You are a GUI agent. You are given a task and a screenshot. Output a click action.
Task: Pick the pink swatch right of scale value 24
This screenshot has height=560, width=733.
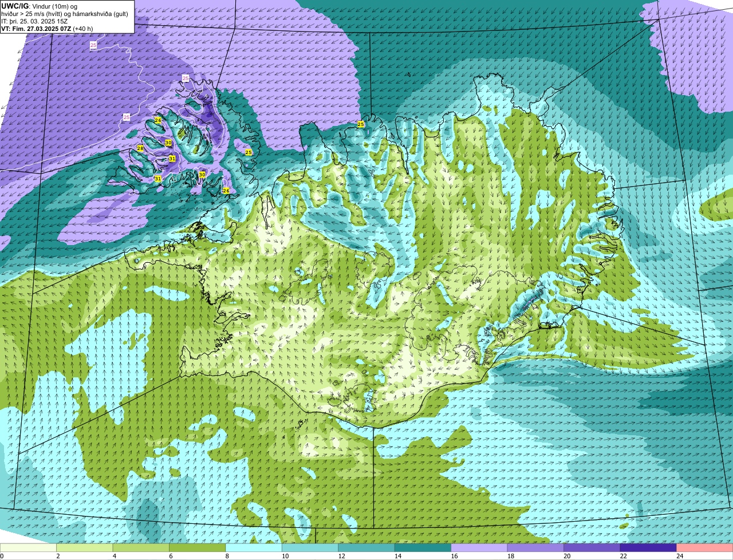(704, 547)
